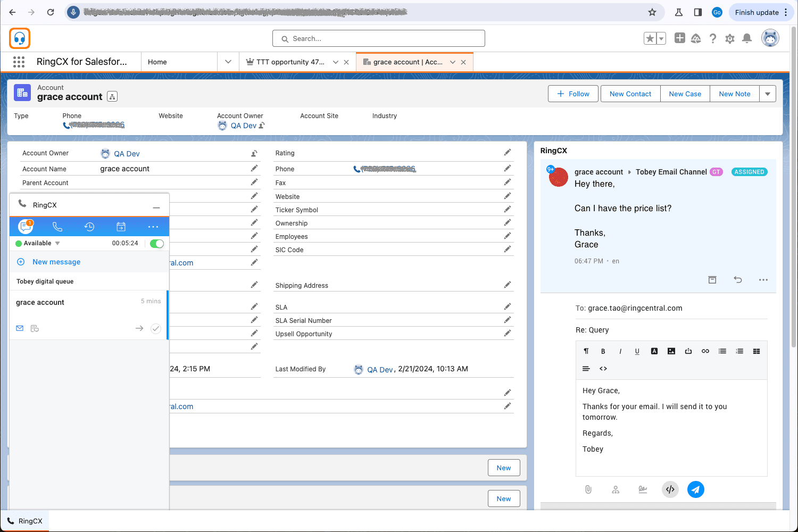798x532 pixels.
Task: Switch to the Home tab
Action: point(157,62)
